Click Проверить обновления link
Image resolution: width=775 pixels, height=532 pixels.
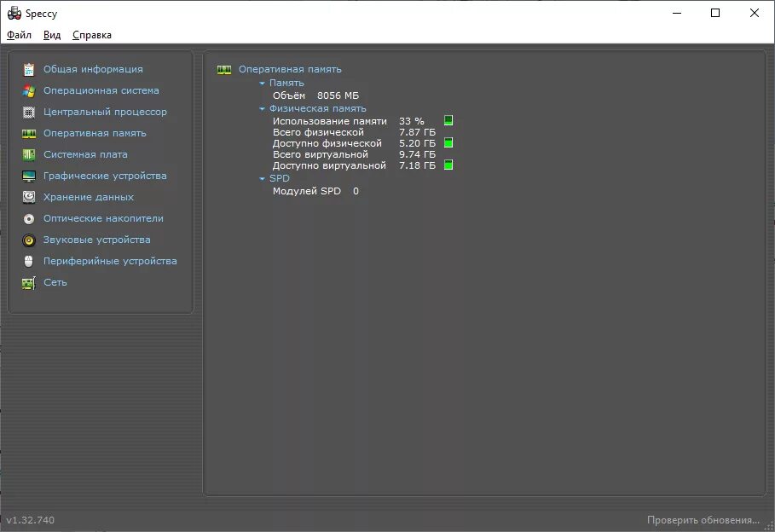pos(703,520)
